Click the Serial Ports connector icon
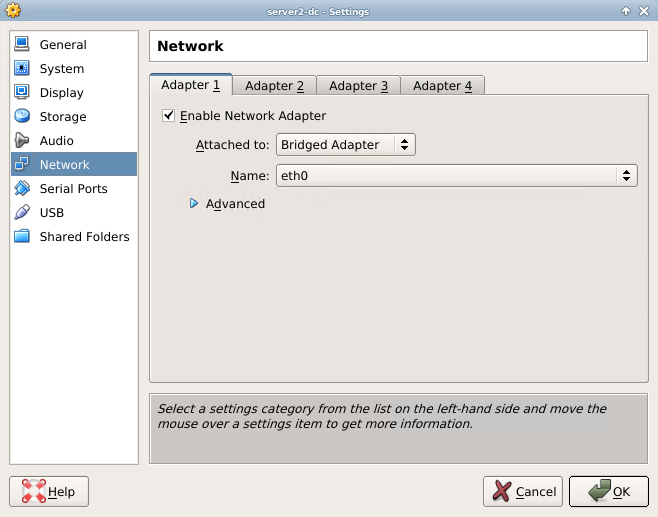The height and width of the screenshot is (517, 658). click(x=22, y=188)
